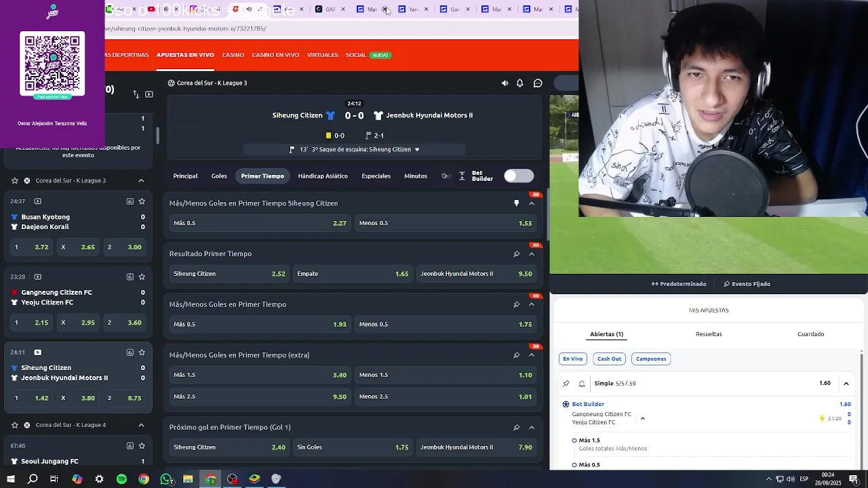The height and width of the screenshot is (488, 868).
Task: Click video filter icon next to sort arrows
Action: pyautogui.click(x=149, y=94)
